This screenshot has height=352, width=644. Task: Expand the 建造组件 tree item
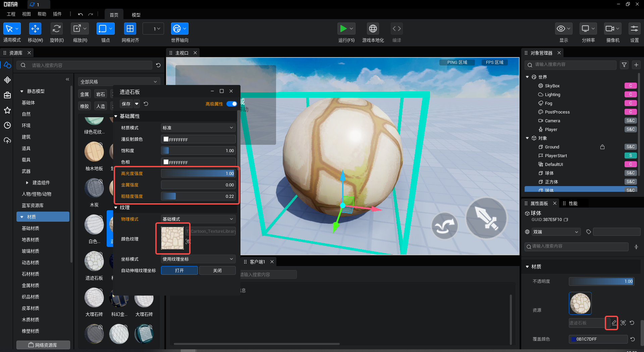27,183
